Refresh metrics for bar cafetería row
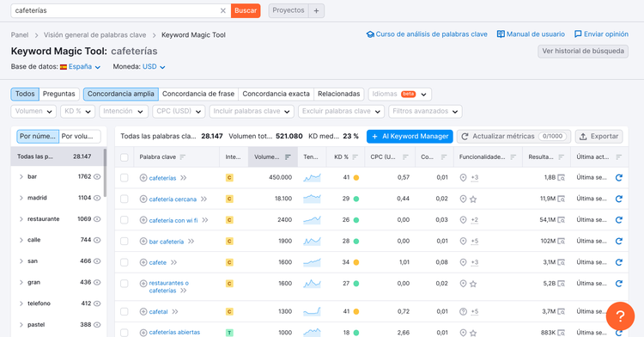This screenshot has width=644, height=337. (619, 242)
